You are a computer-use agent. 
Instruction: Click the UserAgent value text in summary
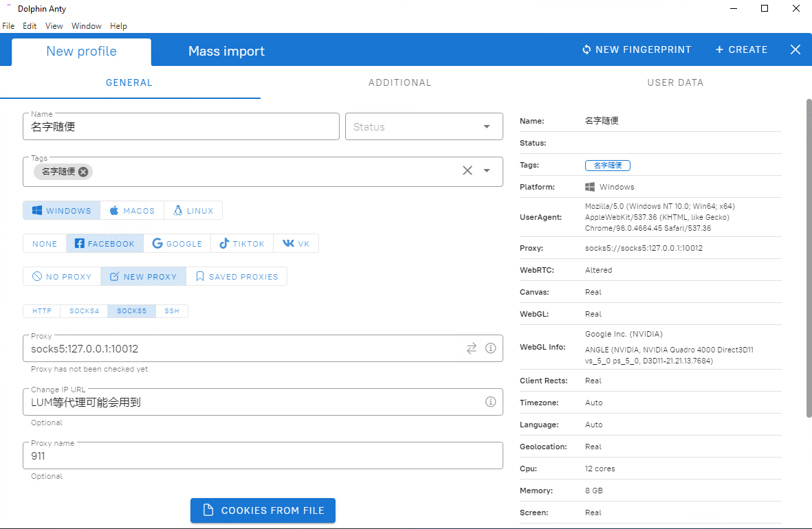tap(660, 217)
